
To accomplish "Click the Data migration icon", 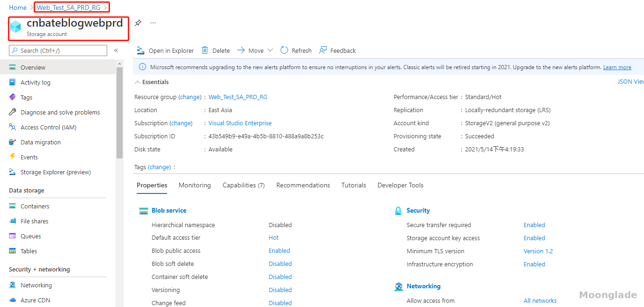I will 13,142.
